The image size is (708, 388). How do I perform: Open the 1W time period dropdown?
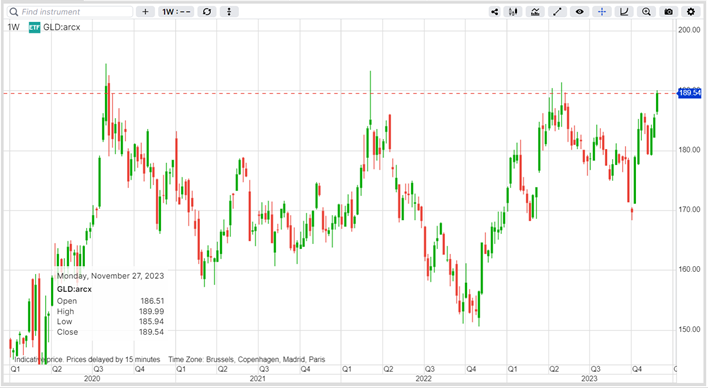(x=177, y=12)
